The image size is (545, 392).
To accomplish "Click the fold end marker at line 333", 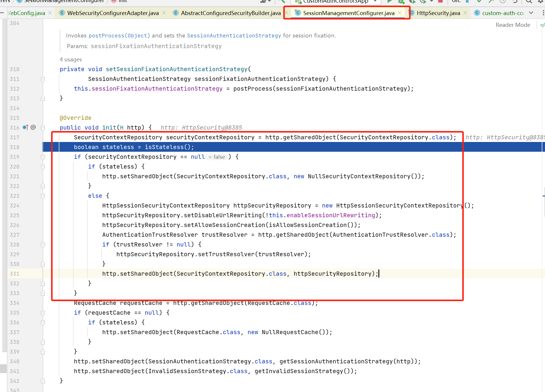I will (43, 293).
